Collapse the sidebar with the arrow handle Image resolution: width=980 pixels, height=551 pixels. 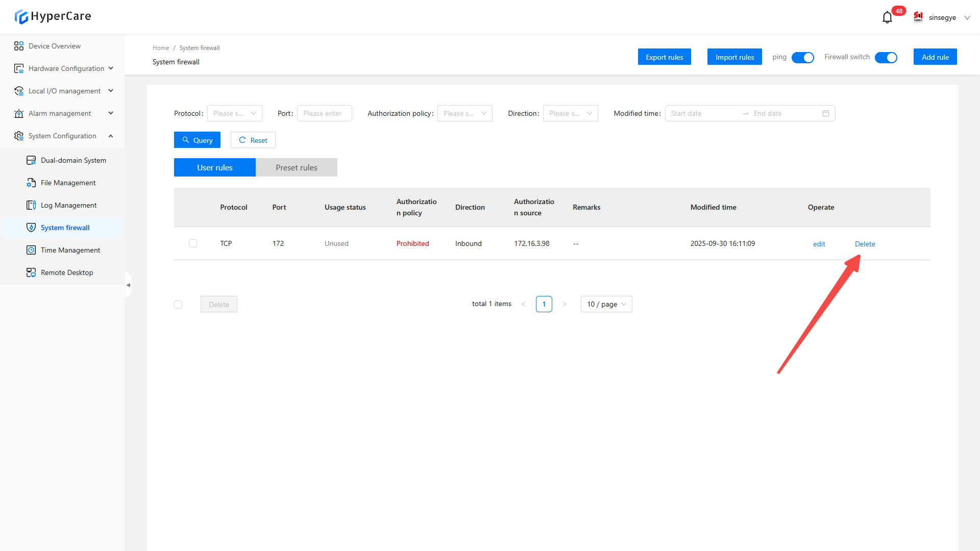tap(128, 285)
